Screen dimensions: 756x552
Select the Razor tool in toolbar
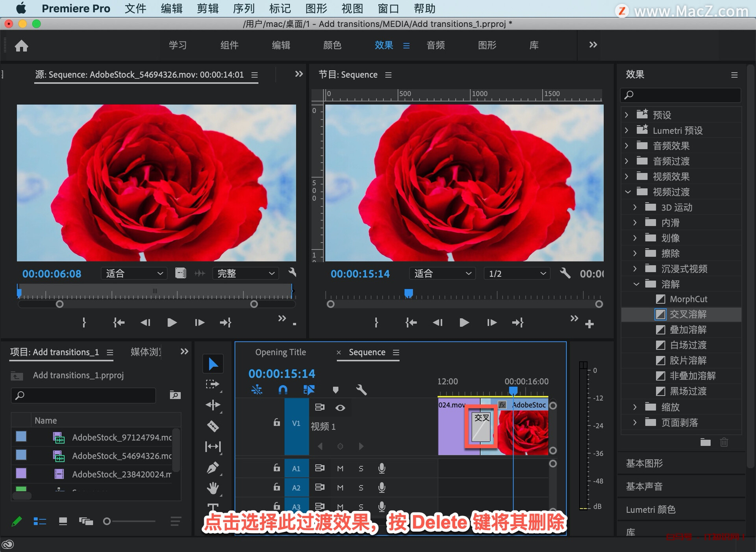(x=213, y=426)
